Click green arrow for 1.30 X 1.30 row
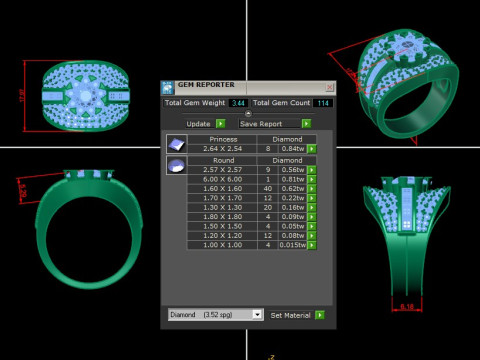 (x=312, y=207)
